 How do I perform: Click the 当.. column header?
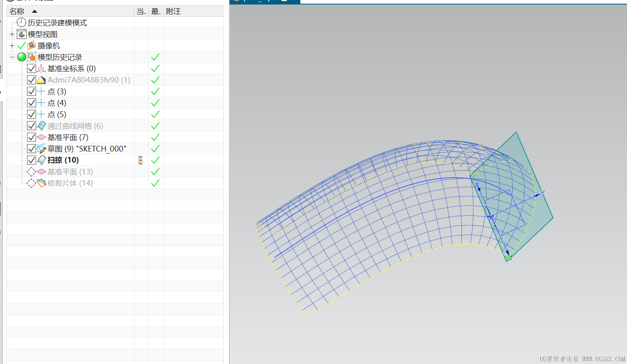pyautogui.click(x=141, y=11)
